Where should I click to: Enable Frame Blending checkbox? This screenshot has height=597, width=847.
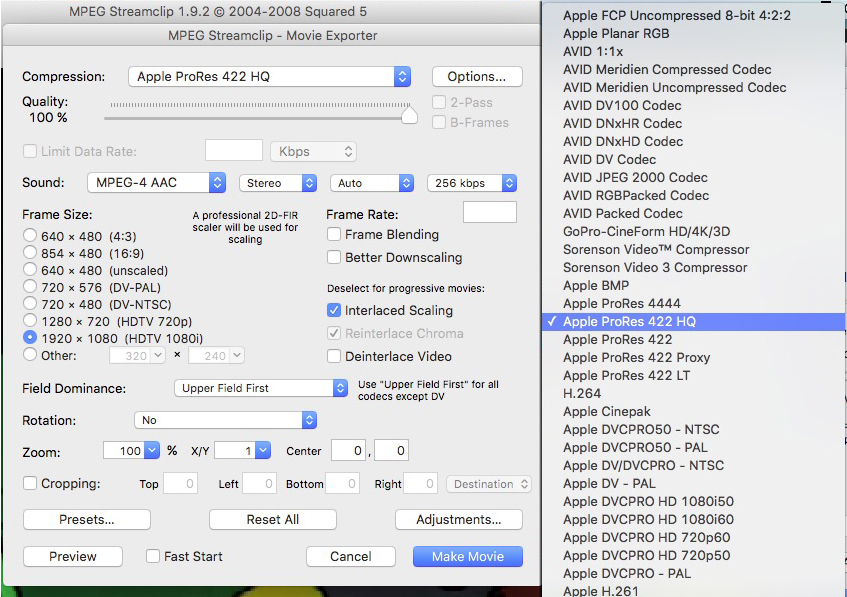coord(334,234)
